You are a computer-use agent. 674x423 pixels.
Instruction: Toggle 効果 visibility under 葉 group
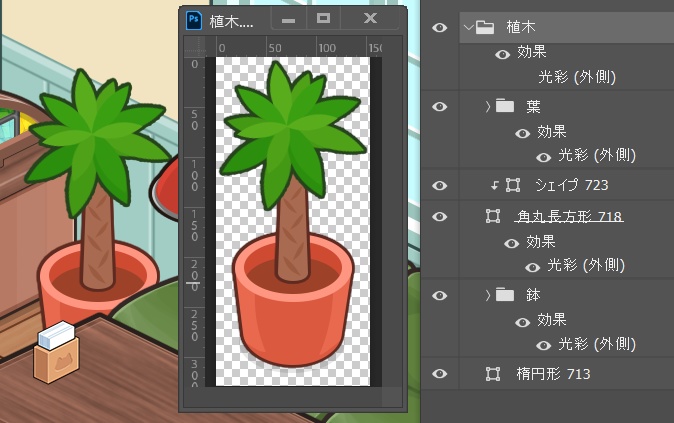point(522,133)
